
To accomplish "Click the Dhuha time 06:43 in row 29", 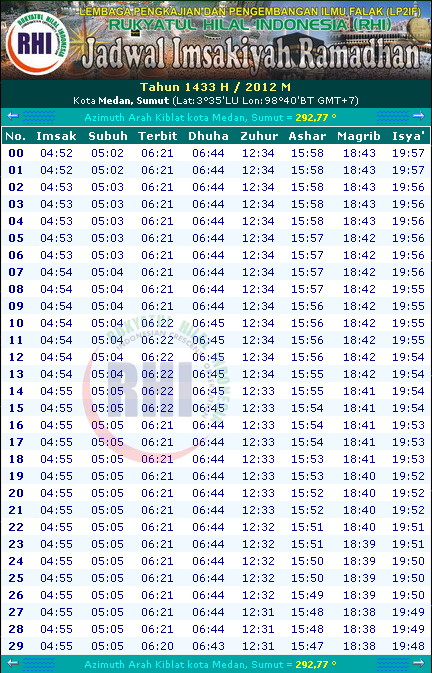I will tap(208, 646).
